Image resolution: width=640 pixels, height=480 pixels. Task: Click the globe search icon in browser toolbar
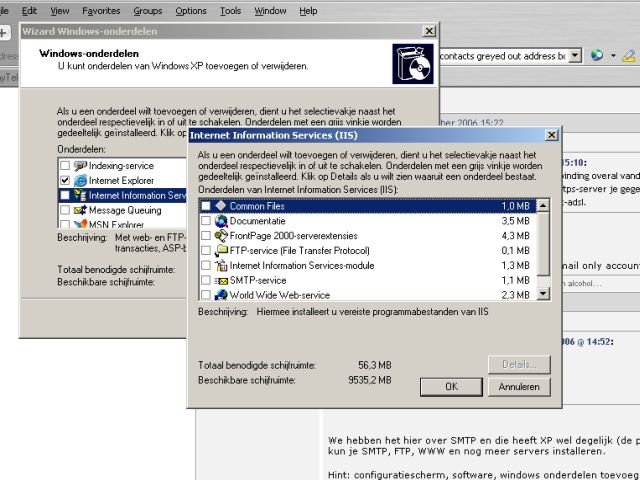(597, 55)
